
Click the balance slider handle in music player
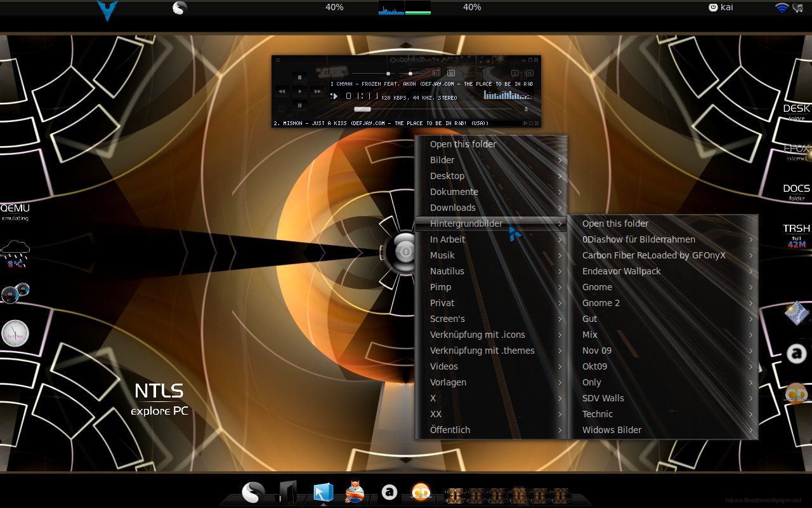coord(410,74)
